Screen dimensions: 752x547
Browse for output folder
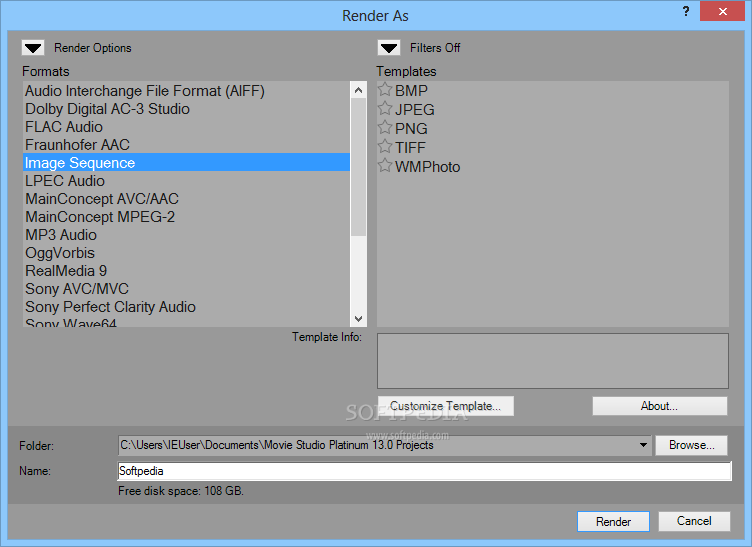(692, 445)
